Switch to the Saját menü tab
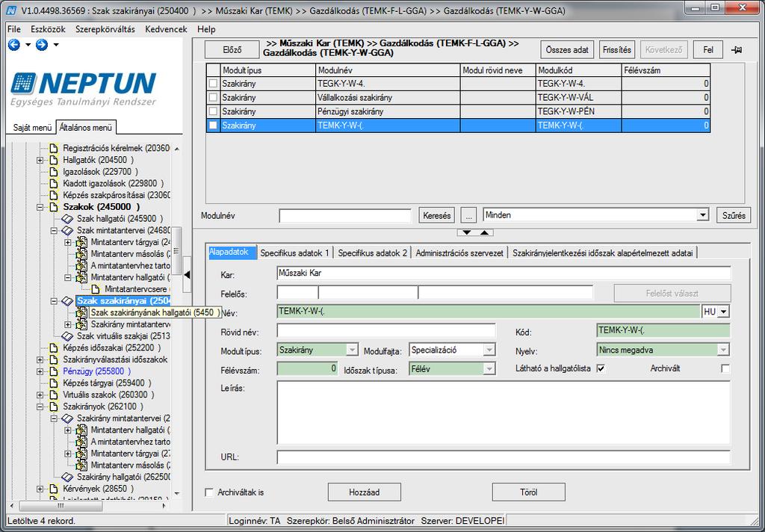 coord(32,128)
